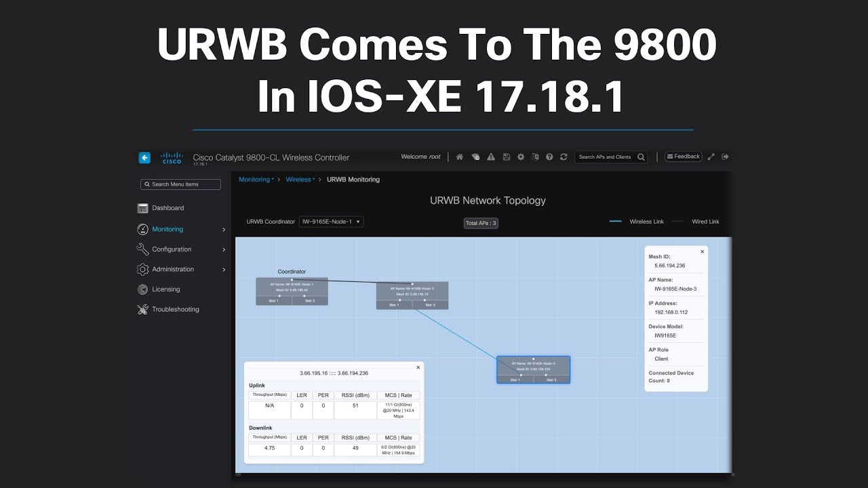Close the AP details panel
This screenshot has width=868, height=488.
click(702, 251)
